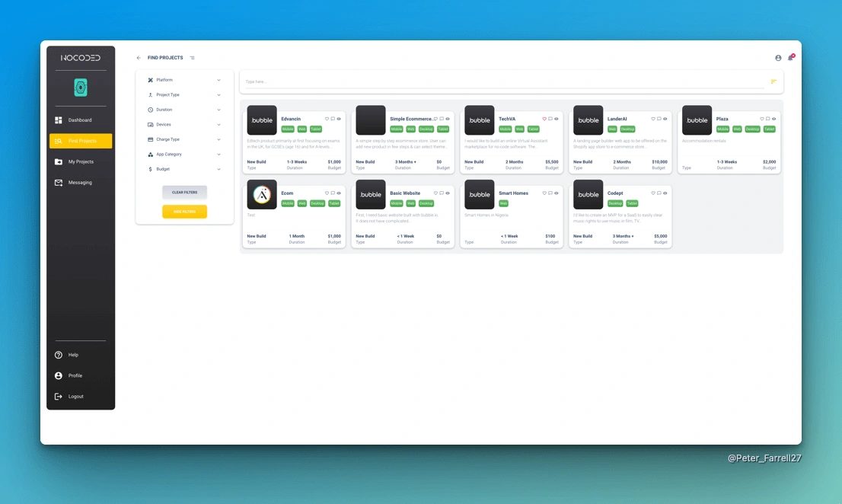View the Simple Ecommerce project via eye icon
The height and width of the screenshot is (504, 842).
point(448,119)
